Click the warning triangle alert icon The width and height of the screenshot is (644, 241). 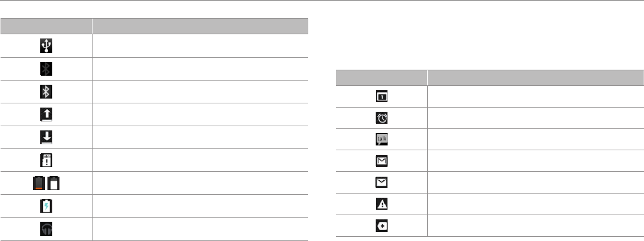(x=381, y=204)
